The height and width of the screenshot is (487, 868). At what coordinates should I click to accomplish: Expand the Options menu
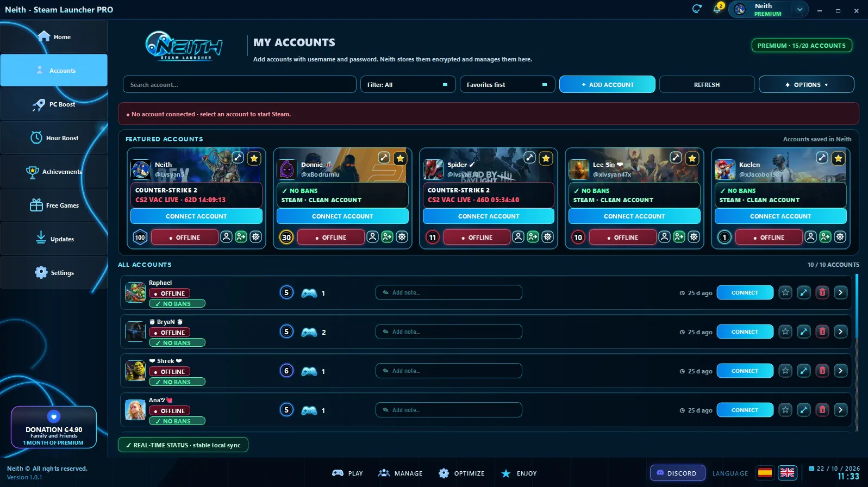(x=807, y=84)
